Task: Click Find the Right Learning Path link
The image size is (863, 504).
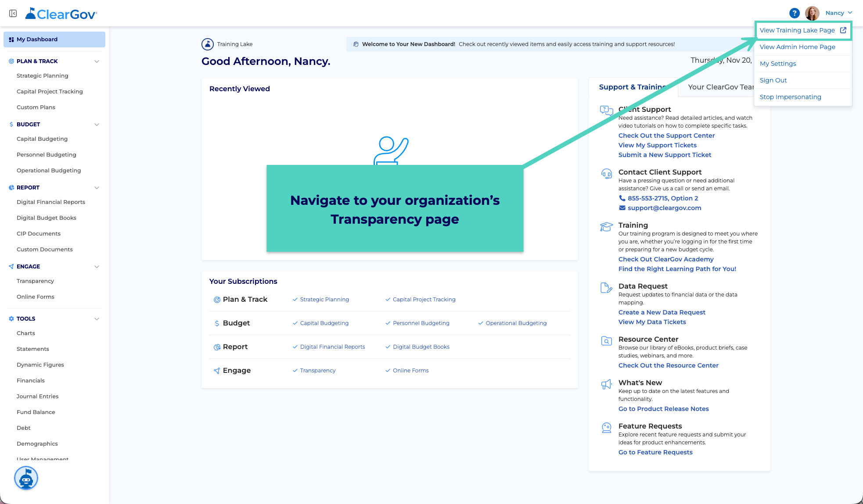Action: pos(677,269)
